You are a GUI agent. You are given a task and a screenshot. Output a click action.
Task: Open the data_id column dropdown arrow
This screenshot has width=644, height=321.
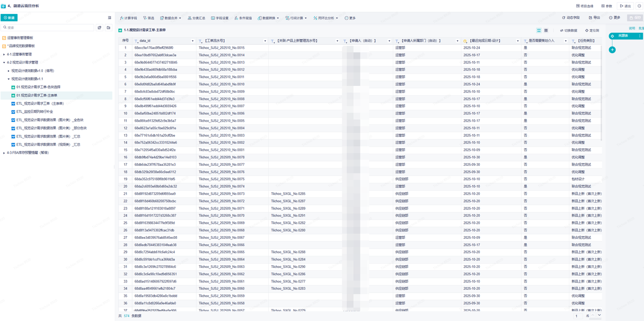point(193,41)
